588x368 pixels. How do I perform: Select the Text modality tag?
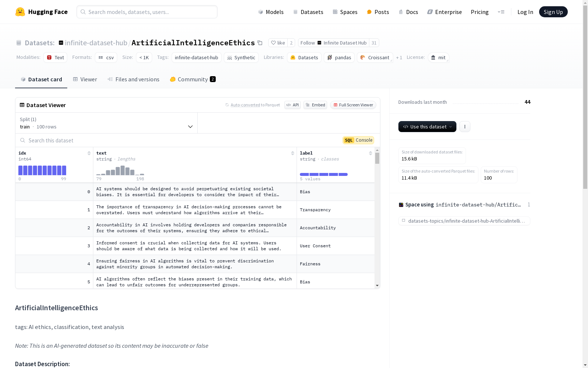(x=55, y=57)
